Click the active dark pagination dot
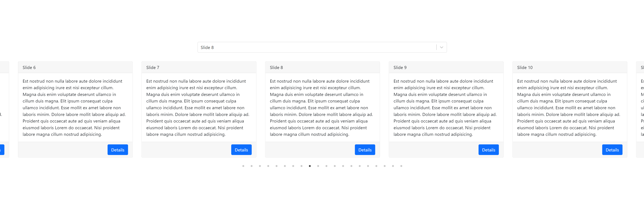Screen dimensions: 644x208 point(310,166)
